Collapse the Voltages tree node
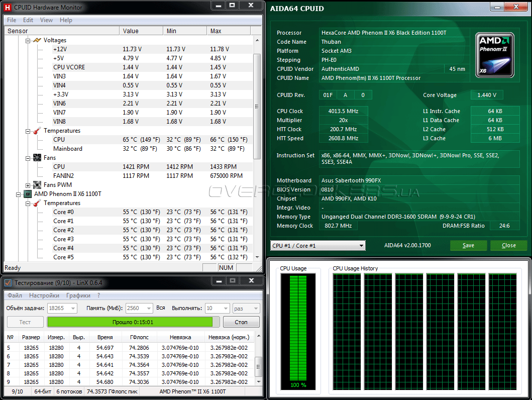This screenshot has width=532, height=400. [x=28, y=40]
